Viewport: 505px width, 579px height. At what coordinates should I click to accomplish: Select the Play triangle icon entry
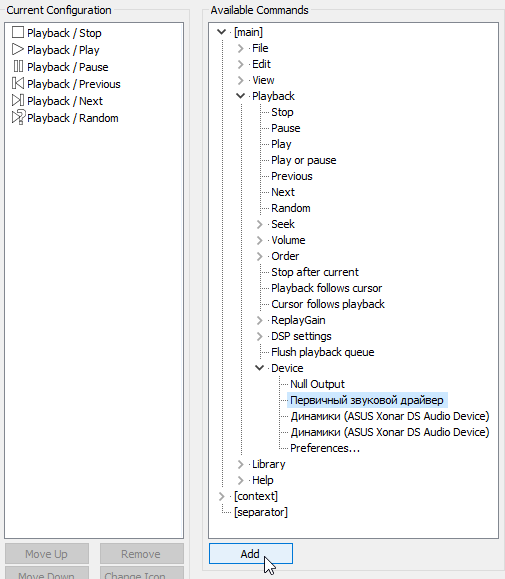[x=18, y=49]
